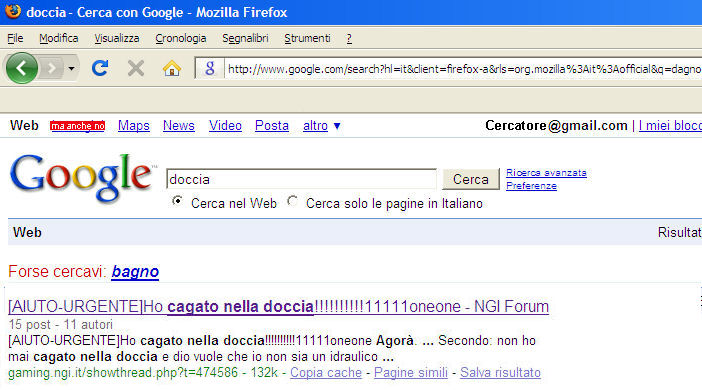
Task: Open the Strumenti menu
Action: (x=307, y=39)
